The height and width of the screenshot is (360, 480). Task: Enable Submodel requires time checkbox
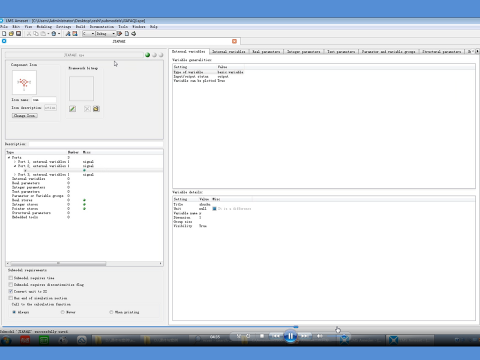(x=11, y=278)
